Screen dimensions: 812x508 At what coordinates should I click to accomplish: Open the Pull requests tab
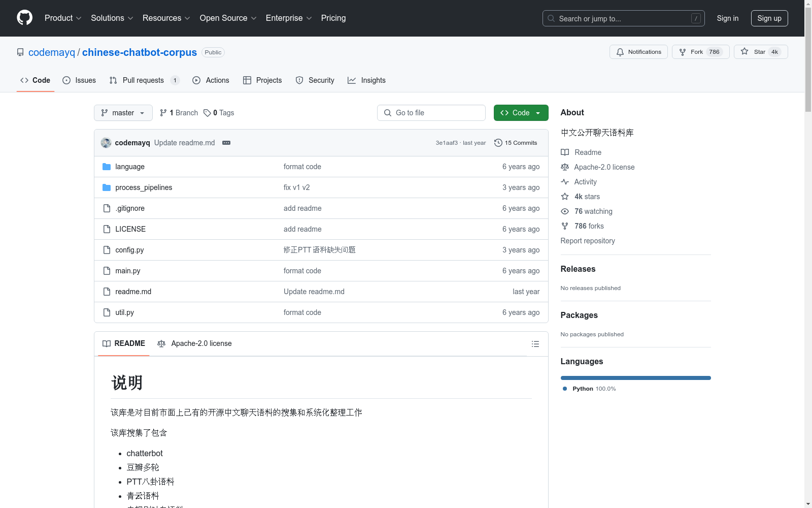(x=144, y=80)
